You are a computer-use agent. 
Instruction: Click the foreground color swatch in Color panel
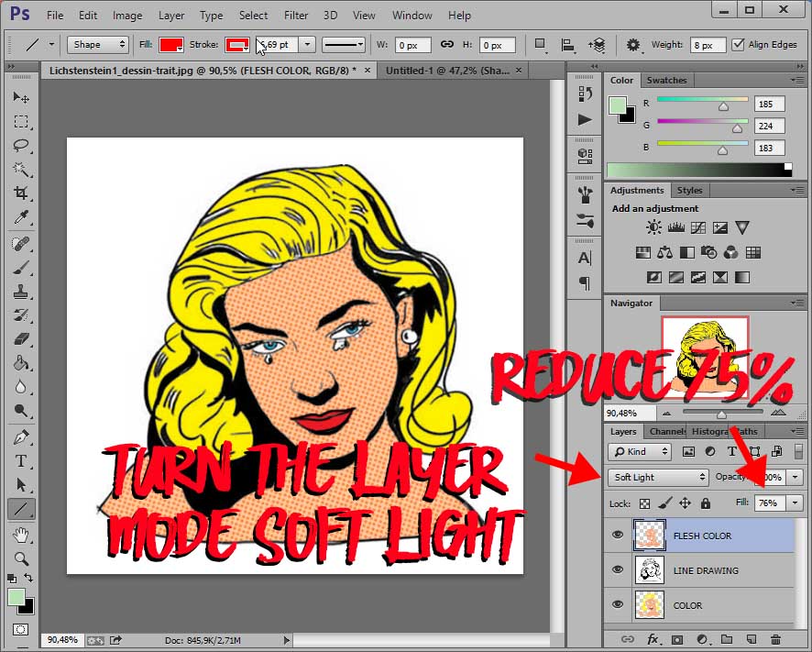click(618, 105)
